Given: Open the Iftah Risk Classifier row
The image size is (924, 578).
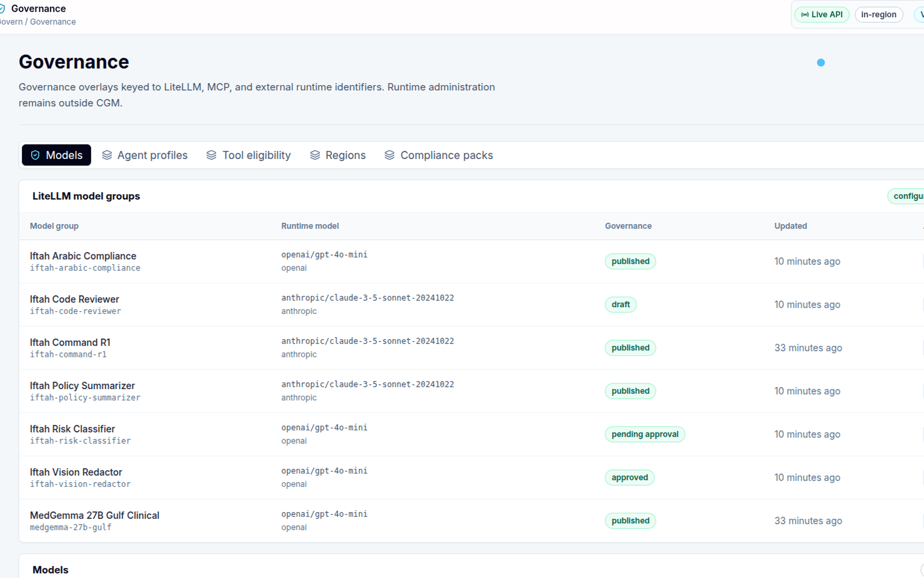Looking at the screenshot, I should [x=472, y=434].
